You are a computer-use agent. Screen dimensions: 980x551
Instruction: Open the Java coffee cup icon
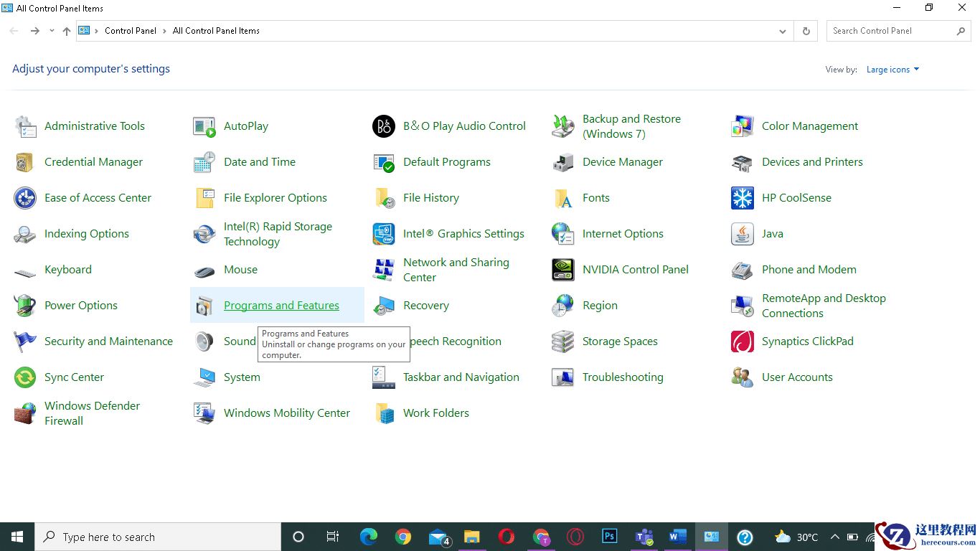(x=742, y=234)
